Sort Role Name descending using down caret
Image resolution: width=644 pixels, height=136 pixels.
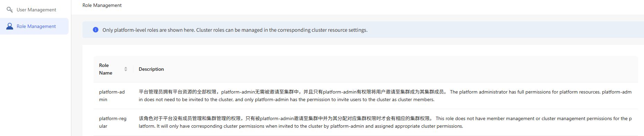pos(126,70)
